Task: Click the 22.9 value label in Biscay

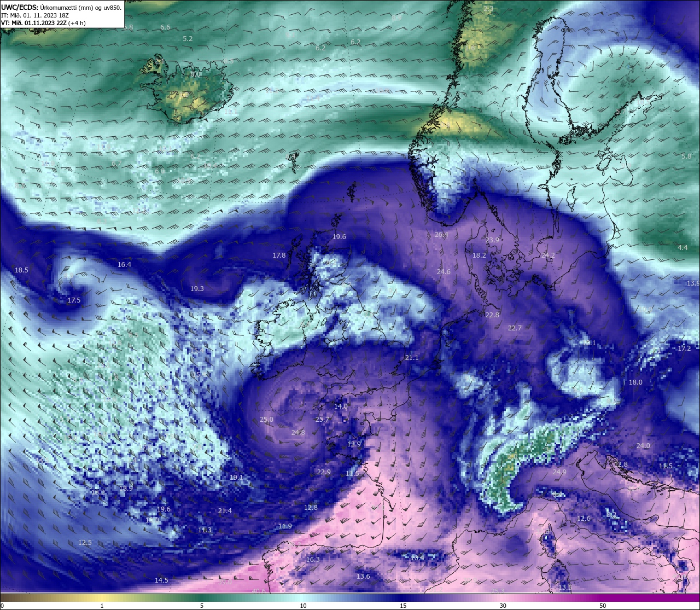Action: click(x=324, y=472)
